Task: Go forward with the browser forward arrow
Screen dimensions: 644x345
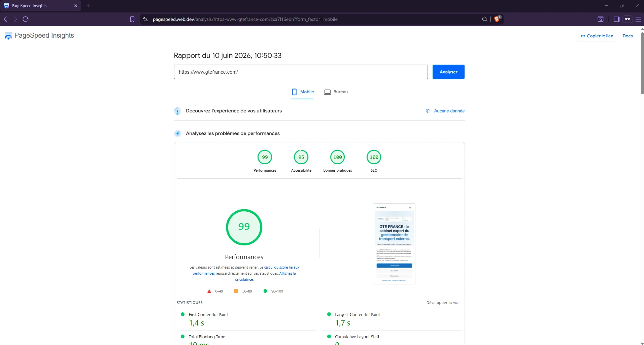Action: 15,19
